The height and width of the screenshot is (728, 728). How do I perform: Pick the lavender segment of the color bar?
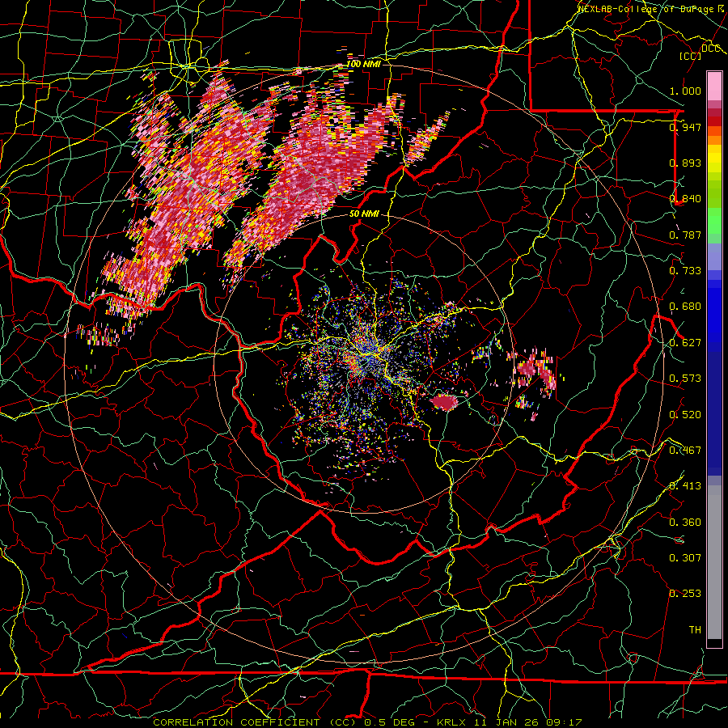[x=714, y=256]
